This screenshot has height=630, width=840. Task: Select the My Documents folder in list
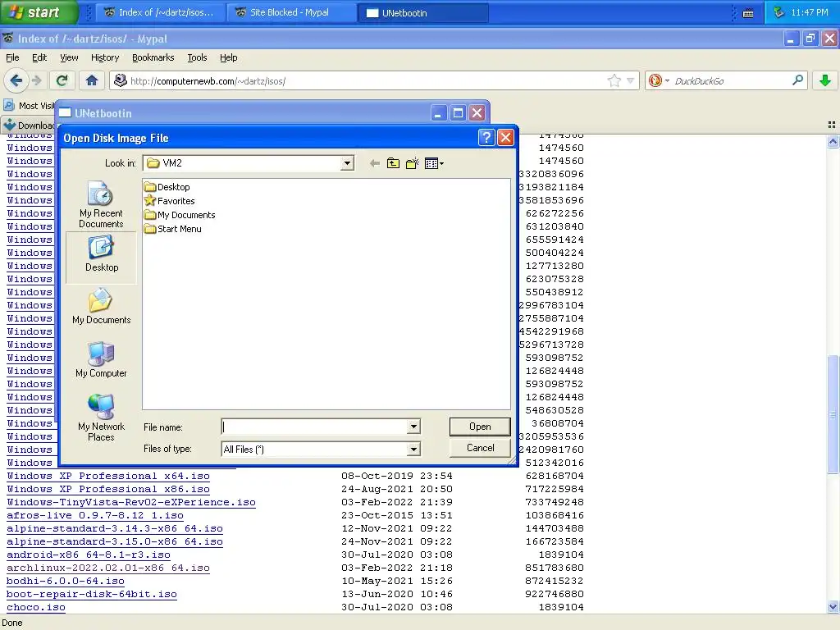coord(180,215)
